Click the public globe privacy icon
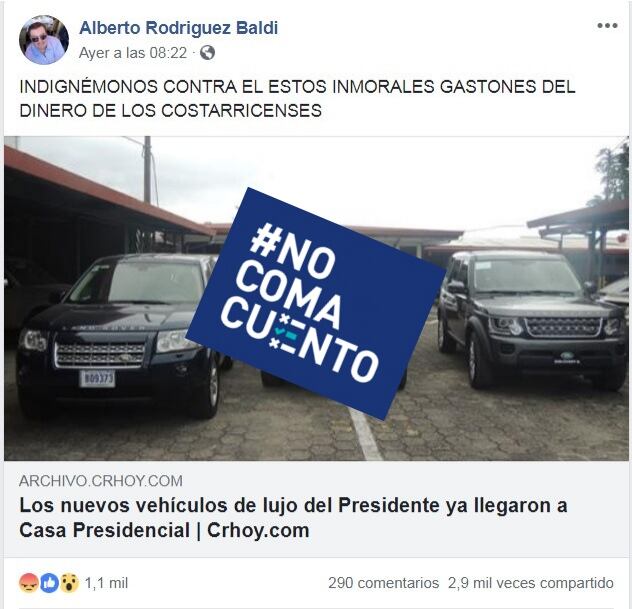The height and width of the screenshot is (609, 632). [x=207, y=53]
